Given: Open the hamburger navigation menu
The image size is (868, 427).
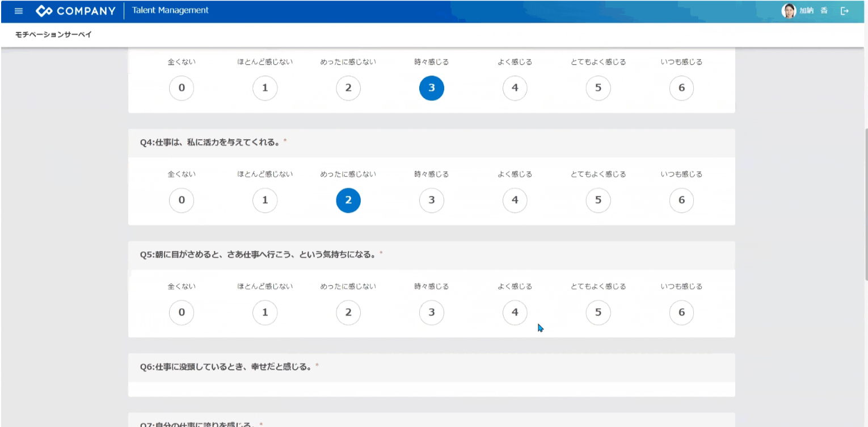Looking at the screenshot, I should [x=19, y=11].
